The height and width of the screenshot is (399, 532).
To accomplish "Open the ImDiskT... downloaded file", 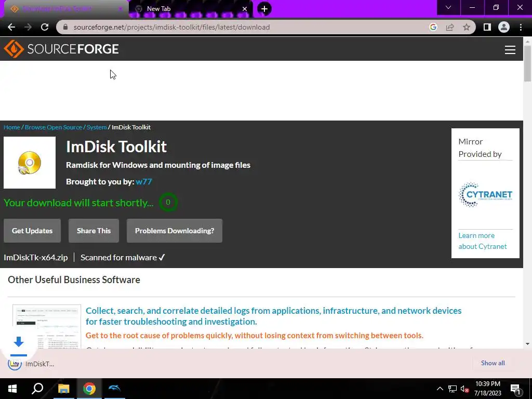I will 31,364.
